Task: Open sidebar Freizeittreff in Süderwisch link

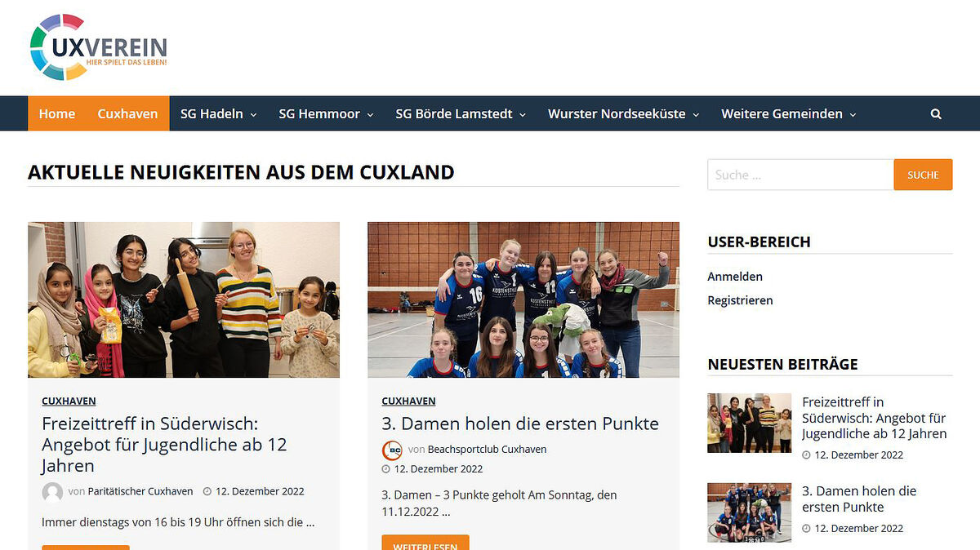Action: 874,418
